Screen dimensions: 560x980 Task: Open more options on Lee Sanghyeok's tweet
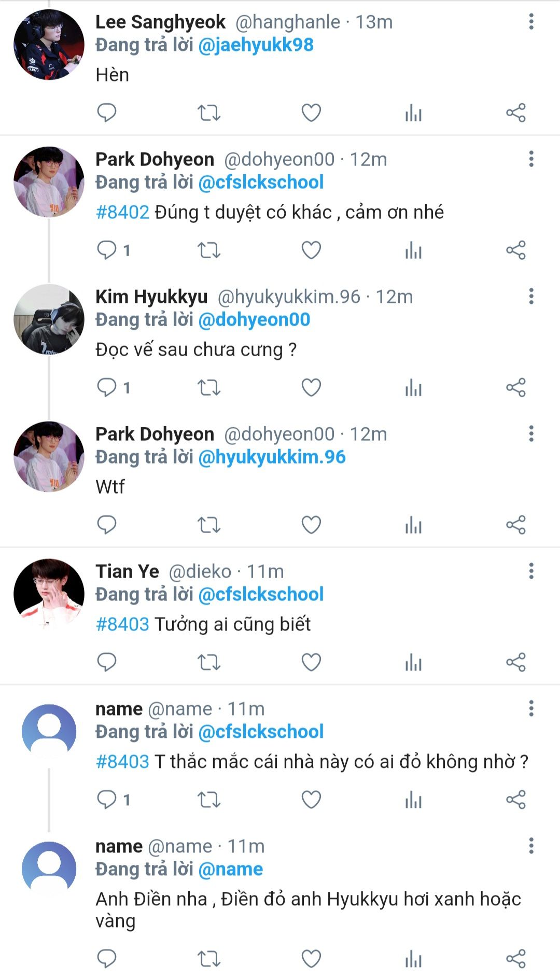pyautogui.click(x=531, y=22)
